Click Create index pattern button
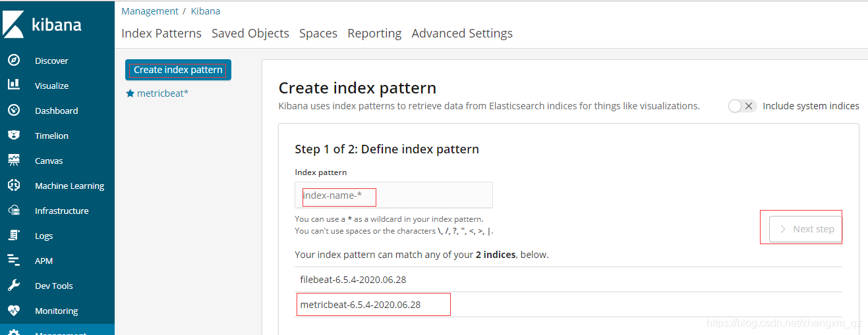Image resolution: width=868 pixels, height=335 pixels. click(178, 70)
